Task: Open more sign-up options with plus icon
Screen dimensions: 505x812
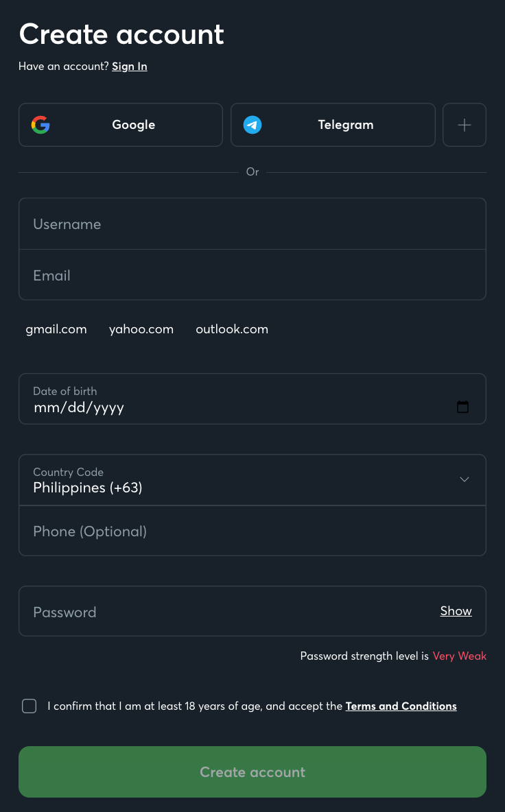Action: 464,125
